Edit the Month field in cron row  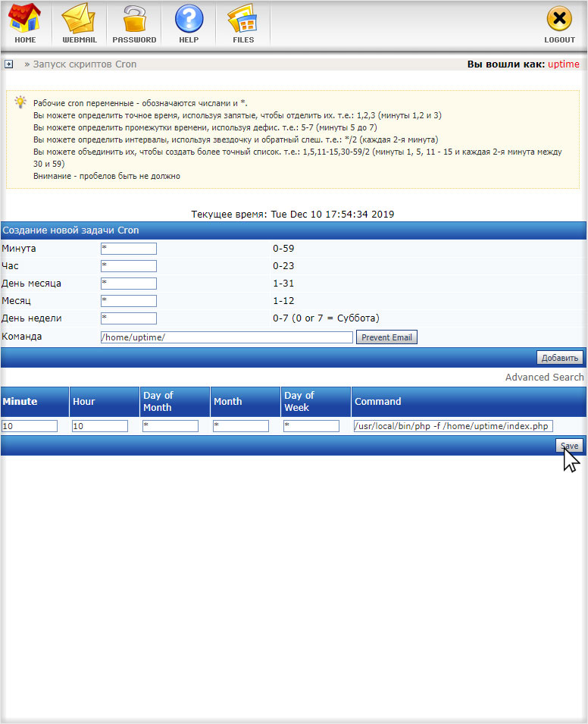pos(240,426)
